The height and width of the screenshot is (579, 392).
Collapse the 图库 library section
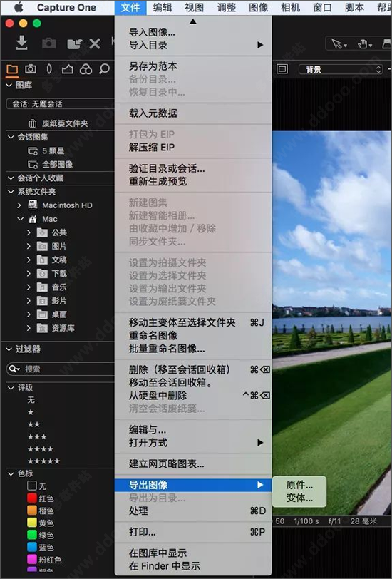click(x=9, y=86)
